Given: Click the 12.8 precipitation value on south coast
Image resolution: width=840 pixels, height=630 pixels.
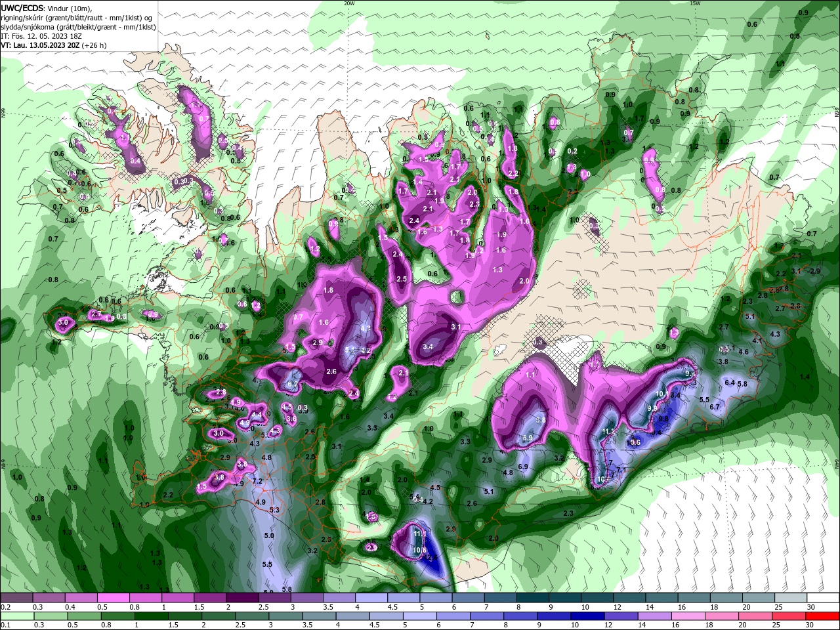Looking at the screenshot, I should pyautogui.click(x=431, y=557).
